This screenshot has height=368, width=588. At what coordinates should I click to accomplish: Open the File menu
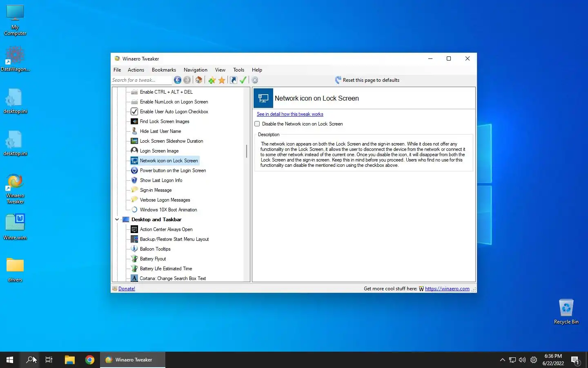coord(117,70)
